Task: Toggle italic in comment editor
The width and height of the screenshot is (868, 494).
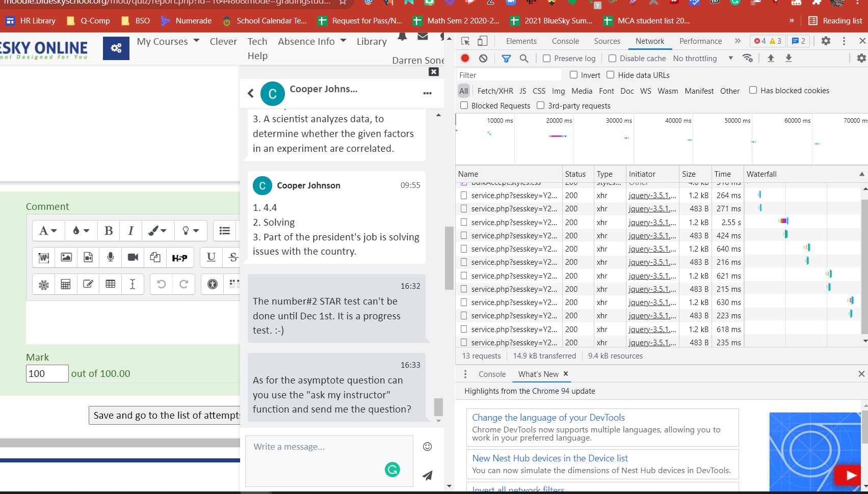Action: [x=130, y=231]
